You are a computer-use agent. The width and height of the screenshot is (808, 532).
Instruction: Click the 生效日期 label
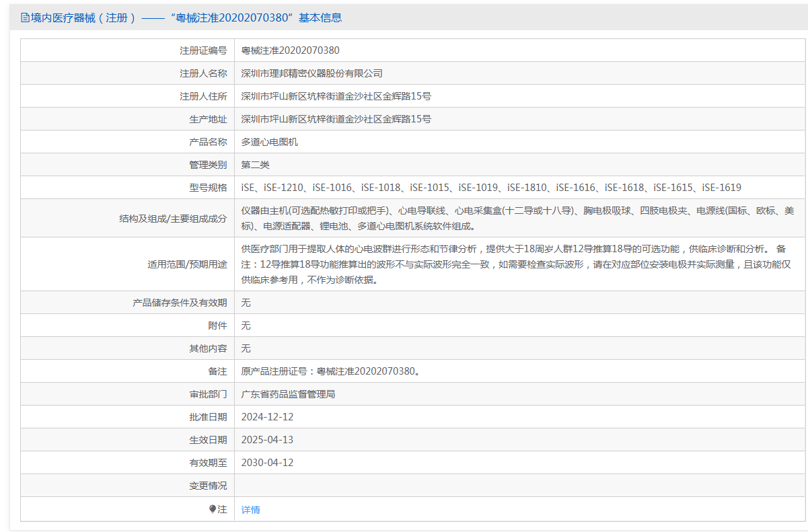(208, 440)
